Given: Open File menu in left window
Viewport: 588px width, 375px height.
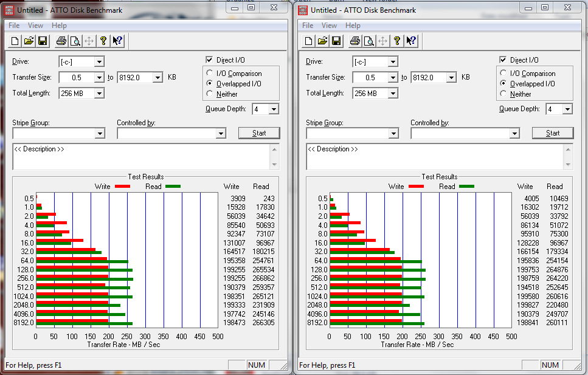Looking at the screenshot, I should tap(14, 26).
